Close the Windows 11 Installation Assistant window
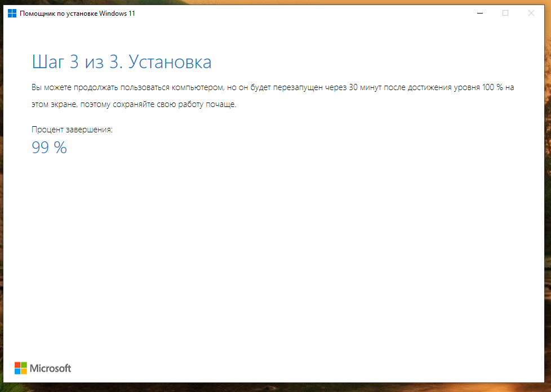Screen dimensions: 551x392 coord(531,14)
